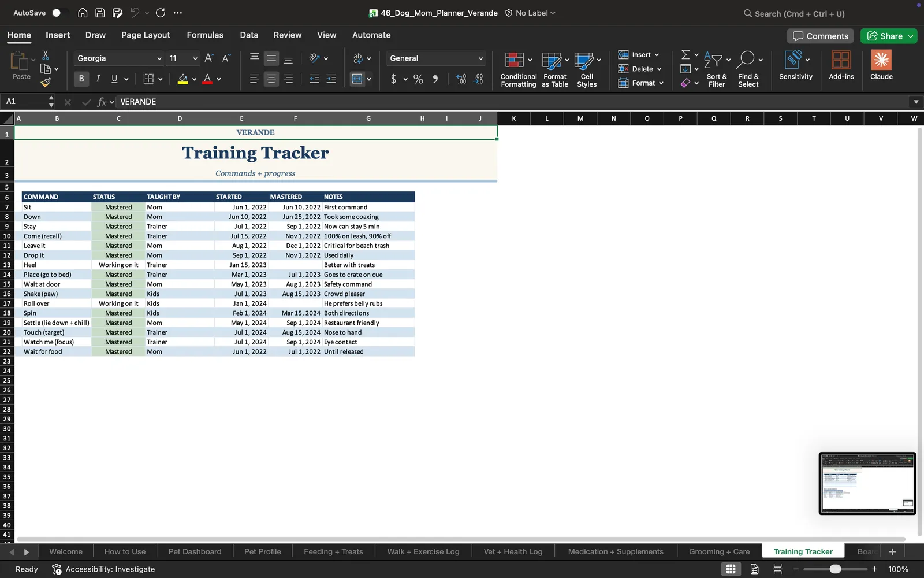Apply percent style format

pyautogui.click(x=418, y=79)
